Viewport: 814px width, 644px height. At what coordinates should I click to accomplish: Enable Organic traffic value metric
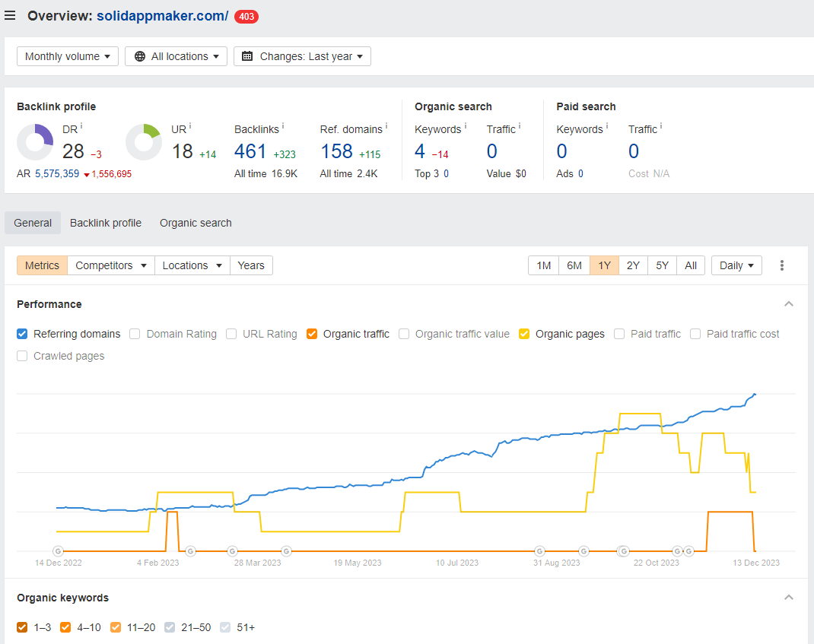click(404, 334)
